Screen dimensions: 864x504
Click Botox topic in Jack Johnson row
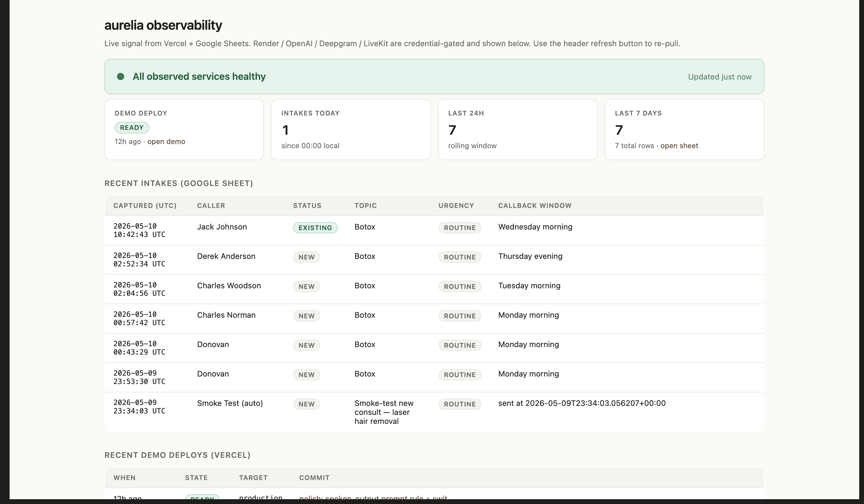(365, 227)
